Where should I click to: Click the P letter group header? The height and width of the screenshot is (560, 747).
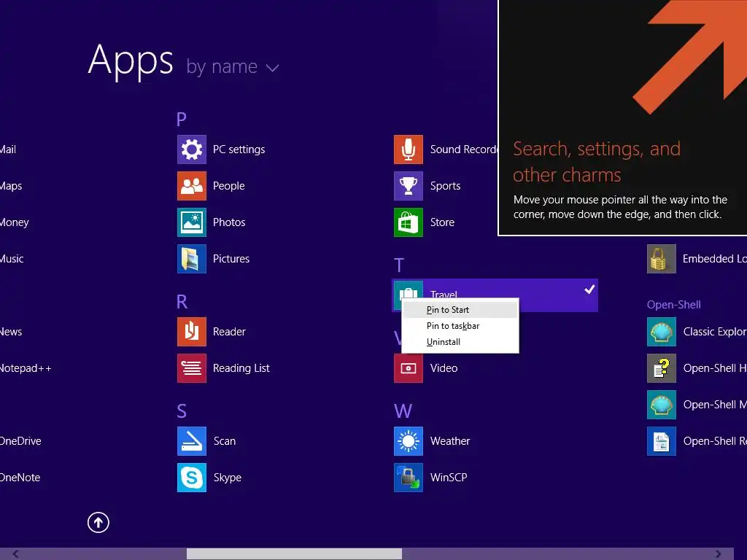182,119
